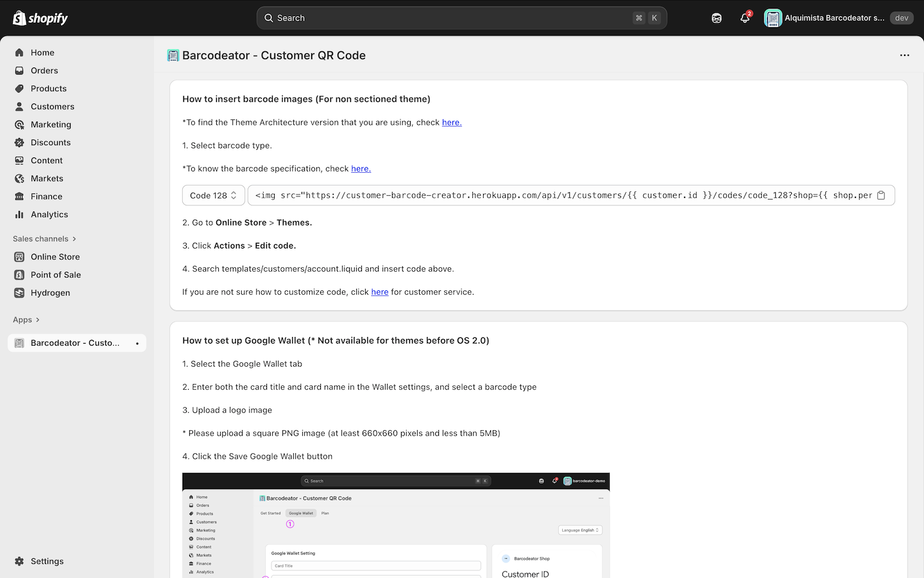Open the notifications bell icon
The width and height of the screenshot is (924, 578).
pos(744,18)
